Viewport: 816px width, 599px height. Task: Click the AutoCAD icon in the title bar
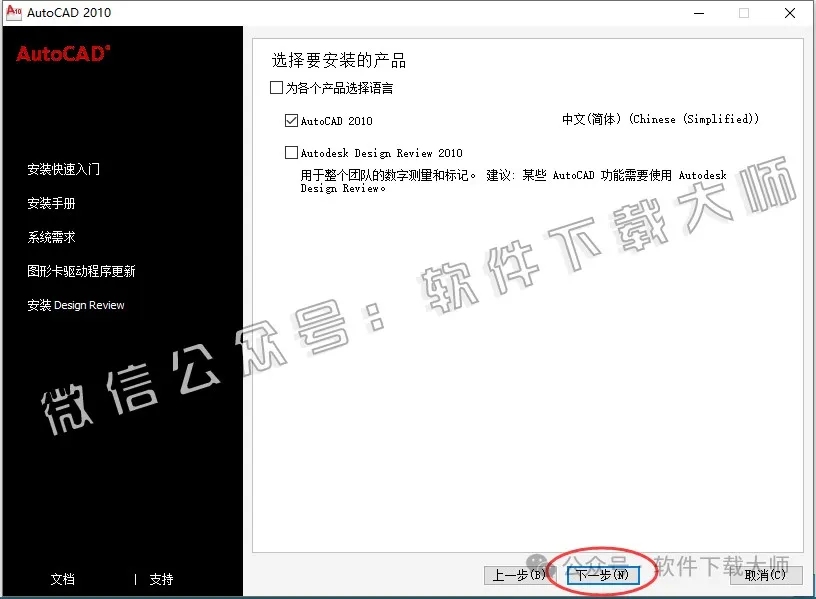coord(14,13)
